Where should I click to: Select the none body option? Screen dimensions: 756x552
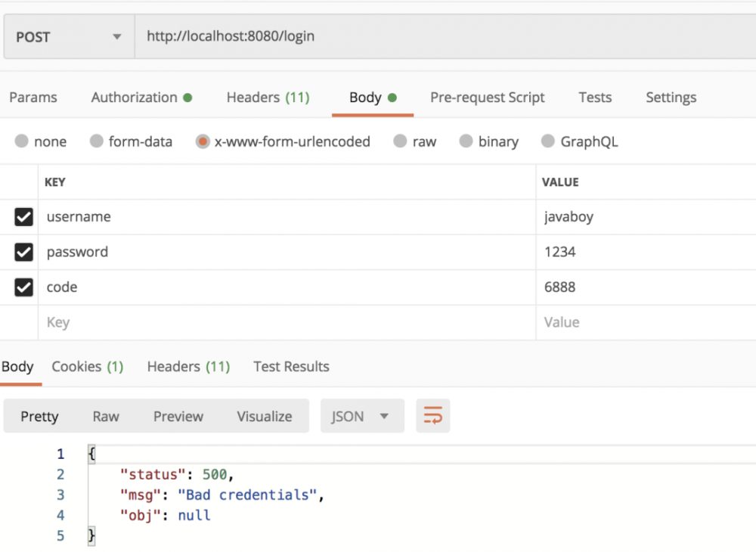pyautogui.click(x=22, y=141)
